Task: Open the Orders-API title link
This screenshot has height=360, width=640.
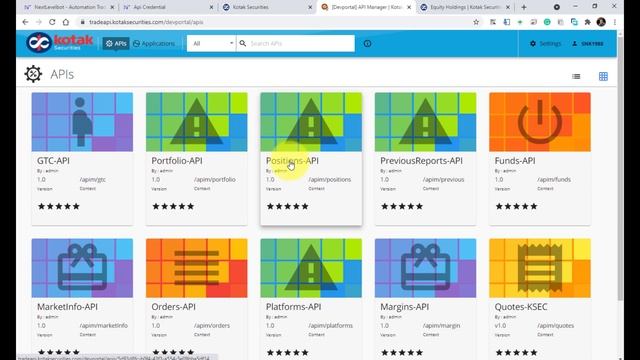Action: pyautogui.click(x=173, y=307)
